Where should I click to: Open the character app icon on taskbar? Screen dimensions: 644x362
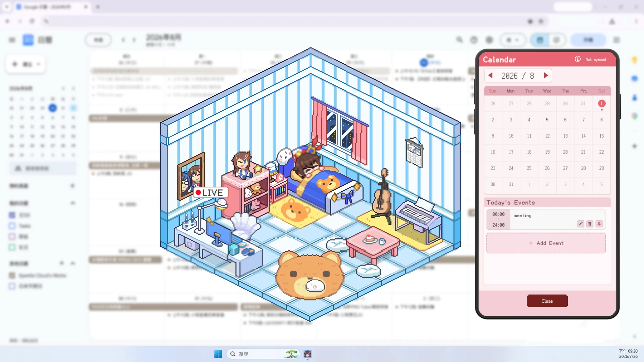tap(307, 354)
